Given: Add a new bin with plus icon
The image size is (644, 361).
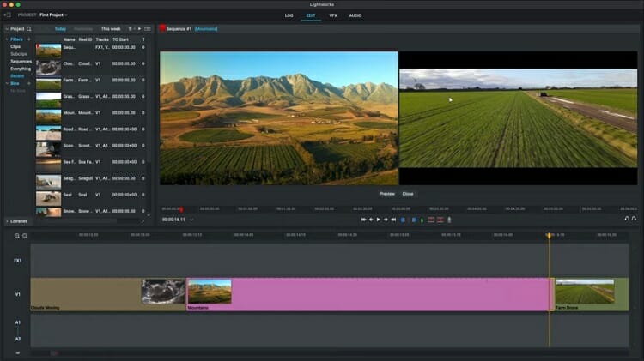Looking at the screenshot, I should point(28,84).
